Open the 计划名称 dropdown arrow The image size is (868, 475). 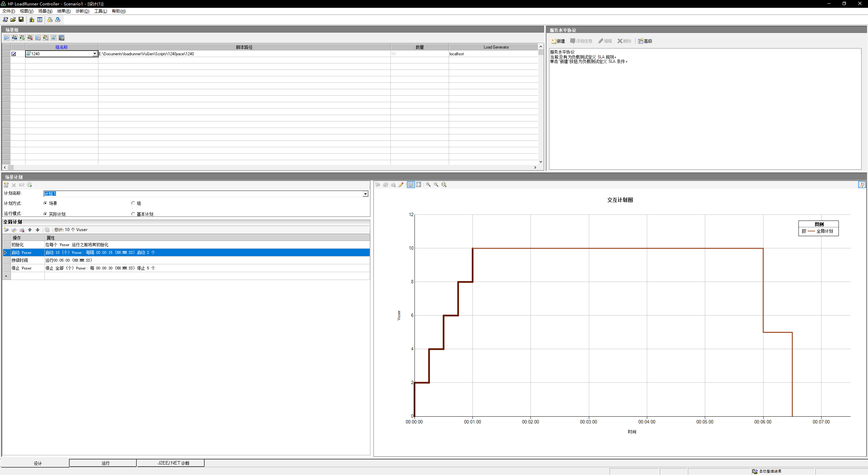[x=365, y=194]
